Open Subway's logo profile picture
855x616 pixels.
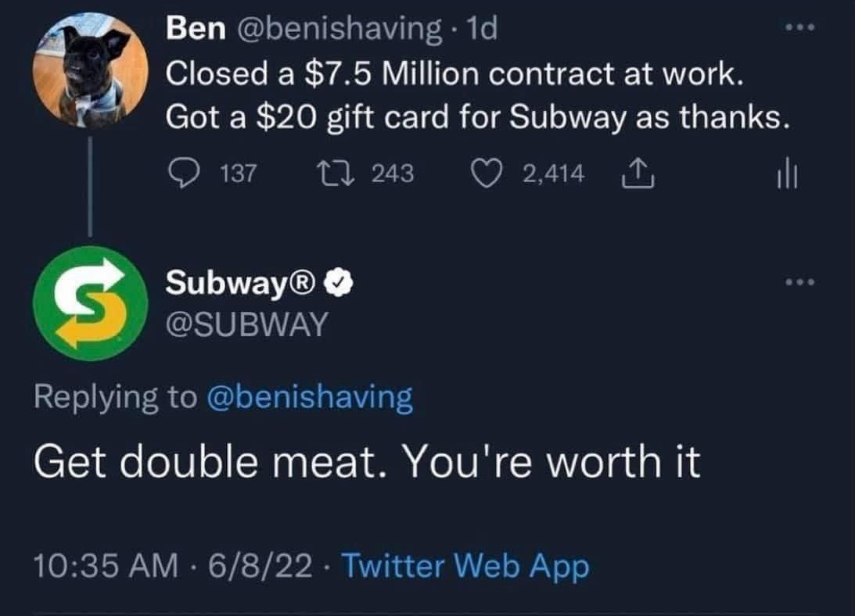click(x=90, y=303)
